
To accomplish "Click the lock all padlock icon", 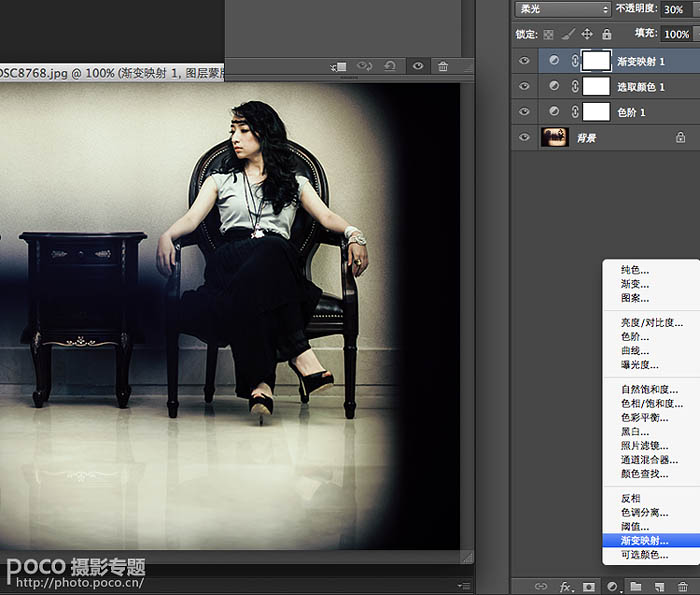I will coord(607,34).
